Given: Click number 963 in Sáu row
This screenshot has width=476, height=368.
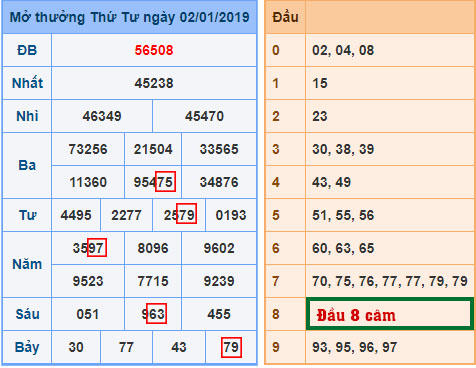Looking at the screenshot, I should (x=153, y=314).
